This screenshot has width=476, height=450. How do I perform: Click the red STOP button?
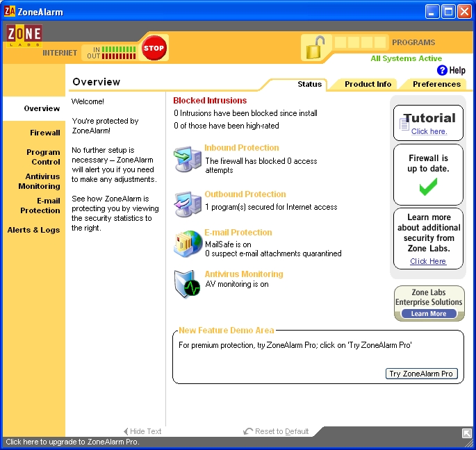(154, 48)
